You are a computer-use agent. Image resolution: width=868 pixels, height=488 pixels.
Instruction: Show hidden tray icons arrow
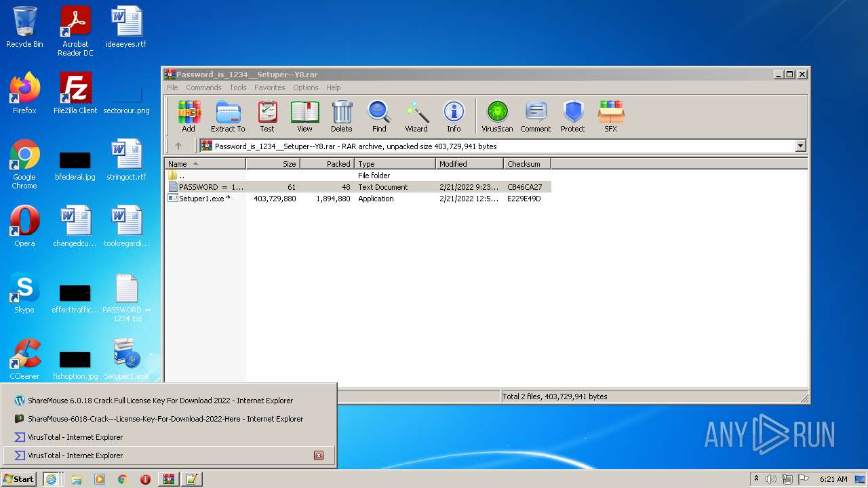pyautogui.click(x=756, y=479)
